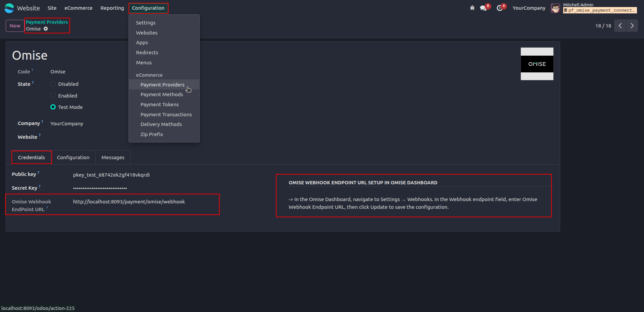Go to previous record arrow
The image size is (644, 312).
pos(620,26)
